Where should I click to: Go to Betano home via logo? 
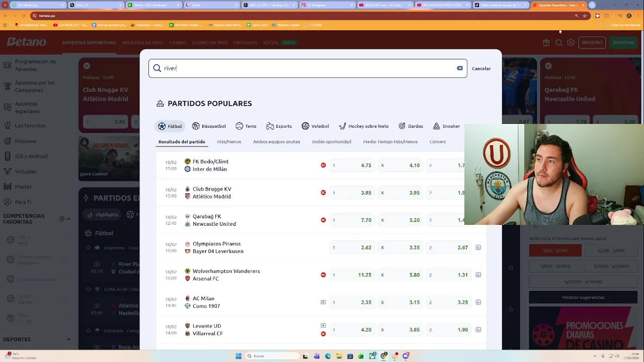pyautogui.click(x=26, y=43)
